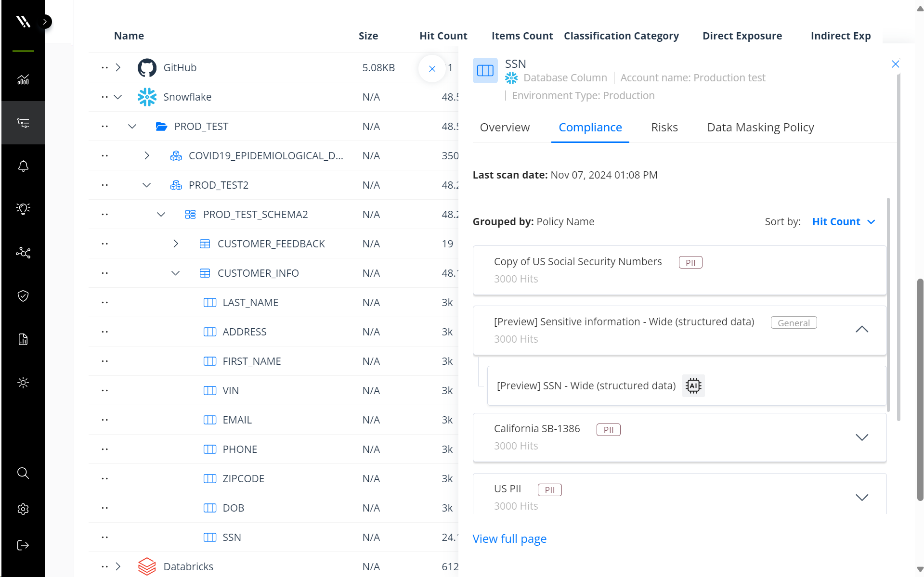Click the AI chip icon beside SSN policy
Screen dimensions: 924x577
coord(693,385)
